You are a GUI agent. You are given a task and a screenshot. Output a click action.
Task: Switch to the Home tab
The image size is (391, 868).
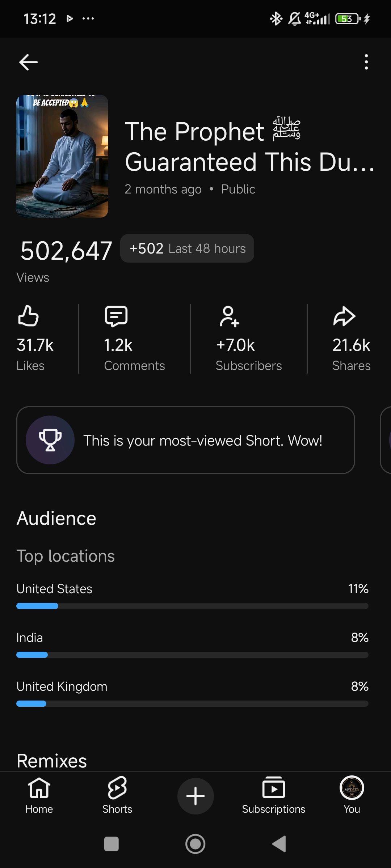(x=39, y=795)
